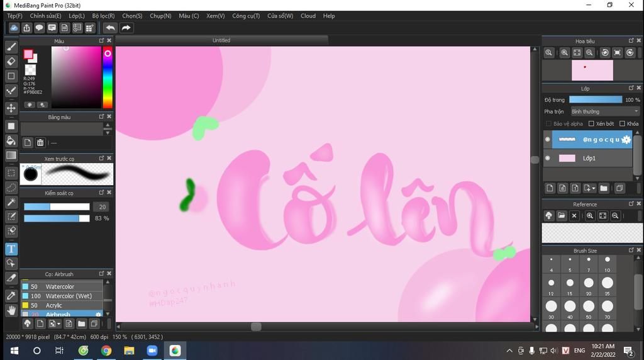Image resolution: width=644 pixels, height=360 pixels.
Task: Open Windows Start menu
Action: pyautogui.click(x=14, y=351)
